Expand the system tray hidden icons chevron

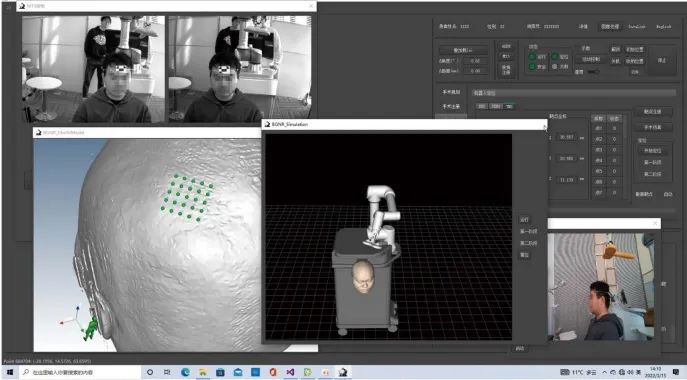[x=605, y=372]
